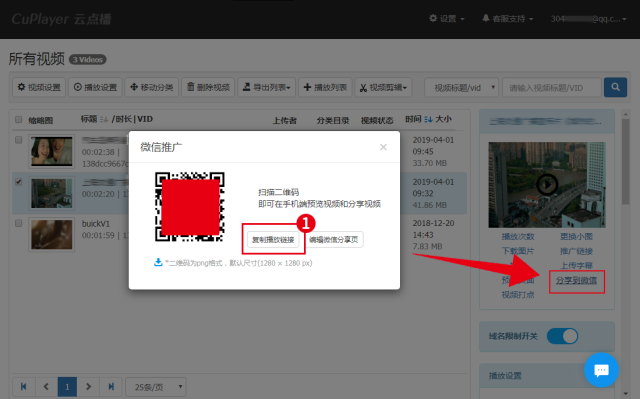Click 上传字幕 link
The image size is (640, 399).
tap(576, 266)
